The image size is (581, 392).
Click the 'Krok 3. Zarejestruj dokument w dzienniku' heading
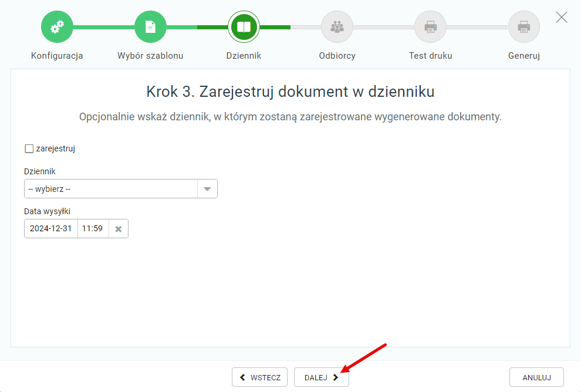tap(290, 92)
